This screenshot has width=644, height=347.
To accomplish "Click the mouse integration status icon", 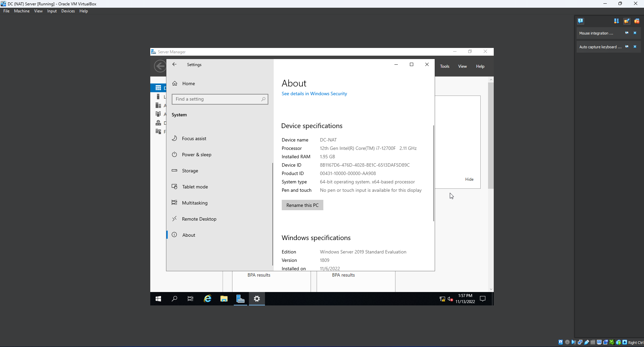I will click(619, 342).
